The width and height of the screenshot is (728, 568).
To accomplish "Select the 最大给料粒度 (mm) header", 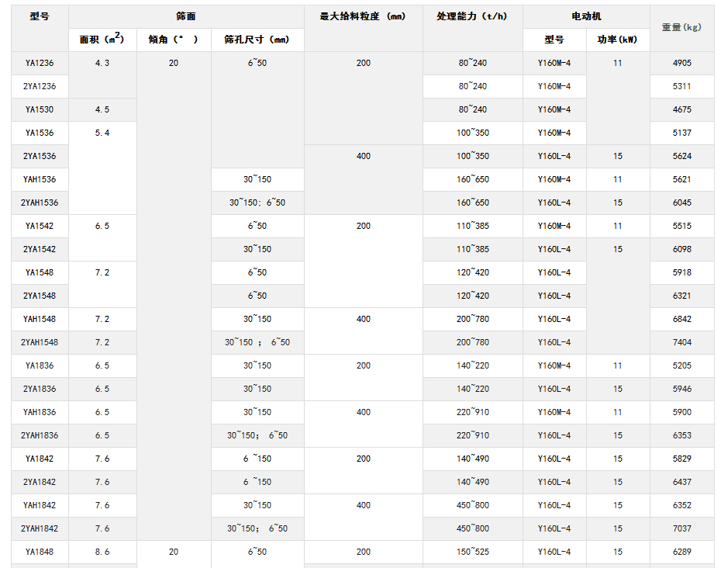I will [363, 13].
